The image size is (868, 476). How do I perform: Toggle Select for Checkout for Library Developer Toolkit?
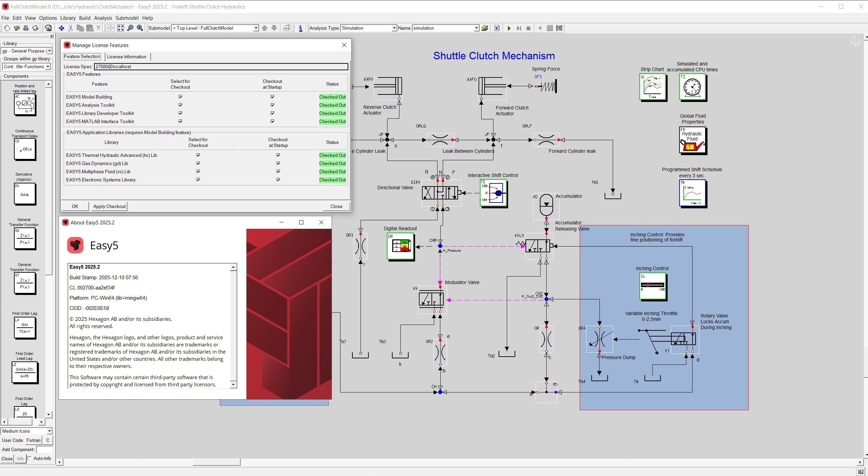tap(180, 113)
